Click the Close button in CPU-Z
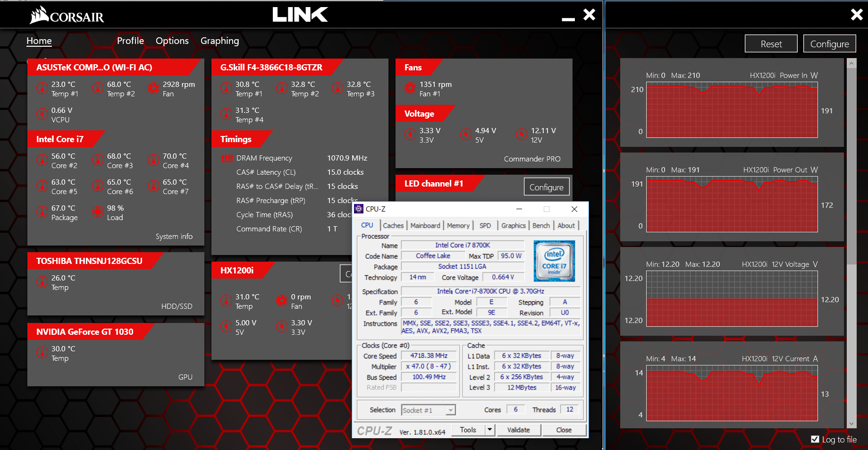The height and width of the screenshot is (450, 868). click(x=564, y=430)
